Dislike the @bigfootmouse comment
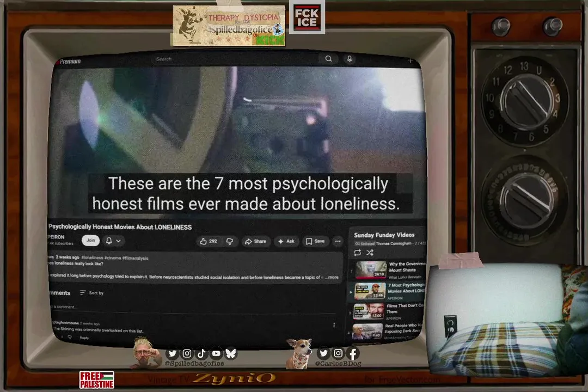The width and height of the screenshot is (588, 392). (70, 337)
